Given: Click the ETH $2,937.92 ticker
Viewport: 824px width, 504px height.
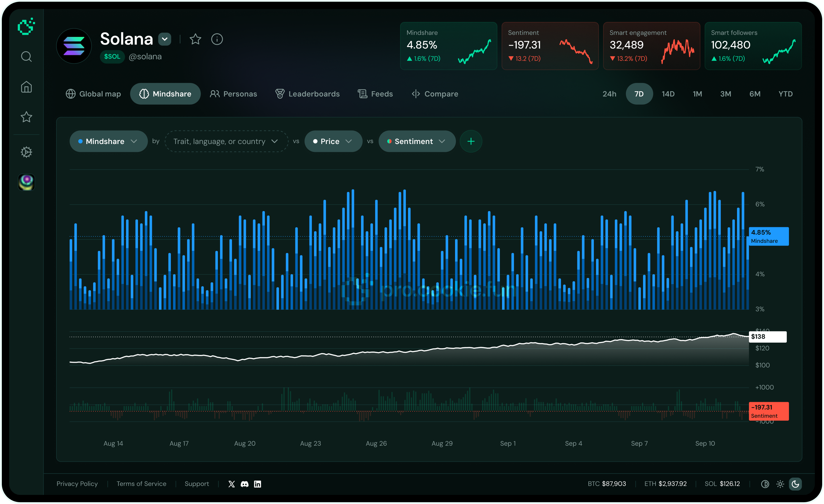Looking at the screenshot, I should (665, 484).
